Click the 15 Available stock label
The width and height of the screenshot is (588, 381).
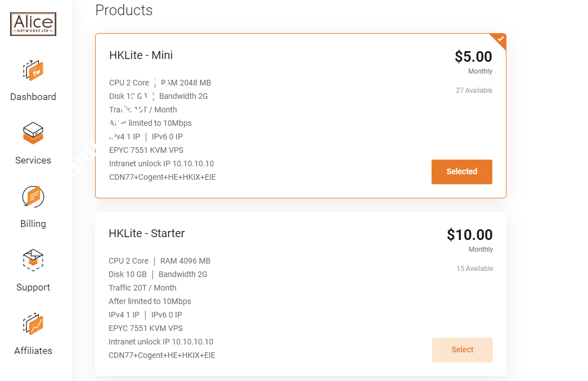[474, 268]
